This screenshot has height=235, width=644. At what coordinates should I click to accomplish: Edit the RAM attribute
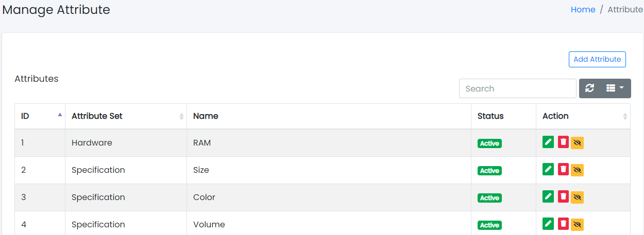click(548, 141)
